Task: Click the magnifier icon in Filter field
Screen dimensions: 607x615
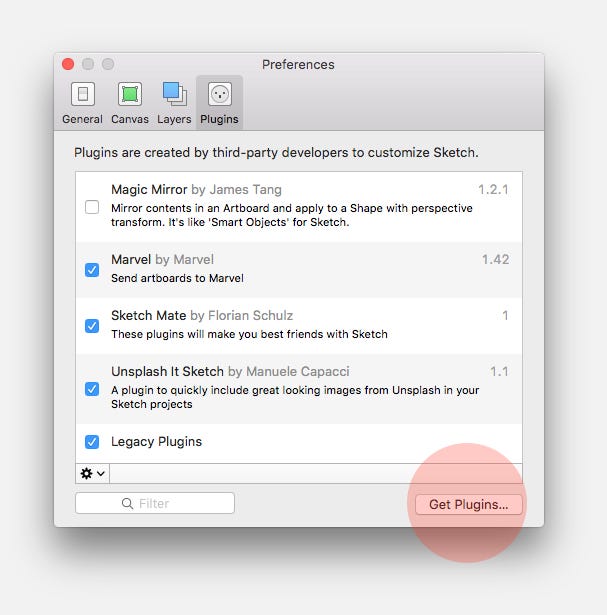Action: 127,503
